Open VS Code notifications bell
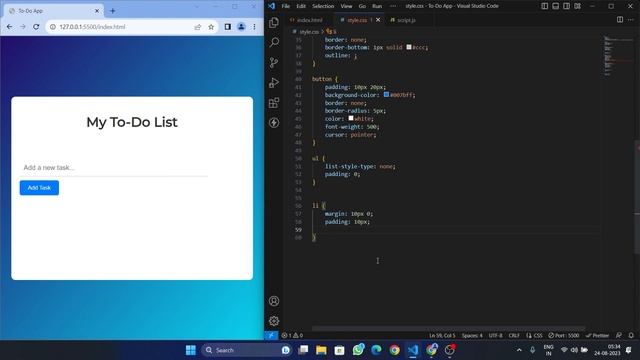This screenshot has height=360, width=640. click(x=631, y=336)
